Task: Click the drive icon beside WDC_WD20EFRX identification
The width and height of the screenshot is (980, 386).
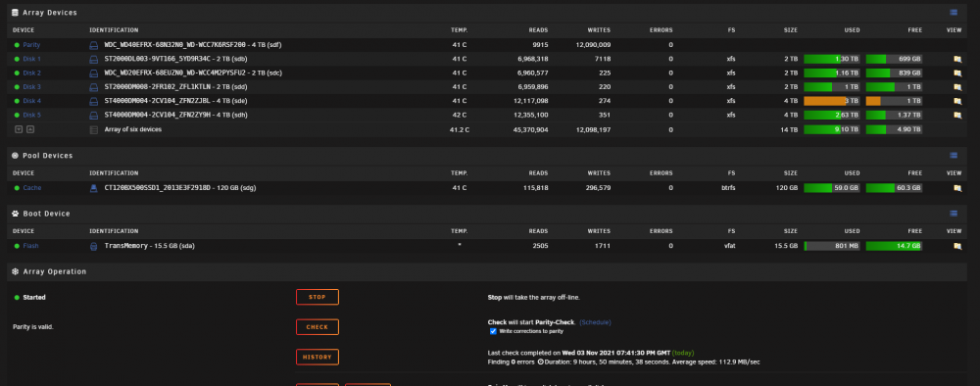Action: 94,73
